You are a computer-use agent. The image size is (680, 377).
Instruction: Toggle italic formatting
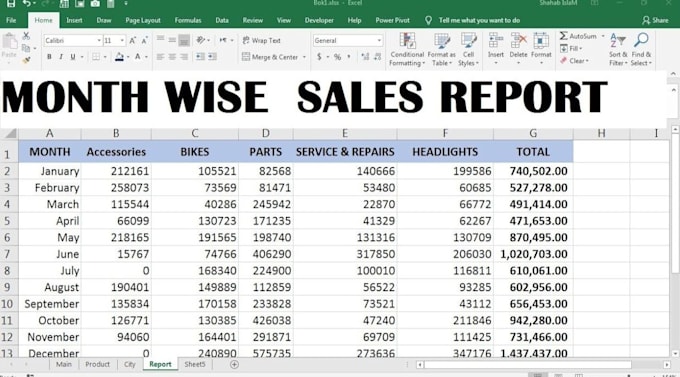61,57
